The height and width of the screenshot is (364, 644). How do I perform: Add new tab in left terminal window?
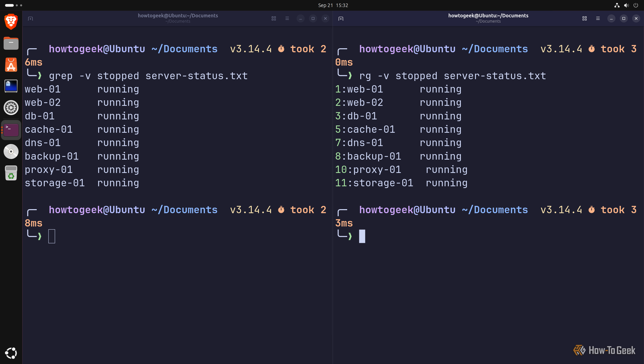(x=30, y=19)
